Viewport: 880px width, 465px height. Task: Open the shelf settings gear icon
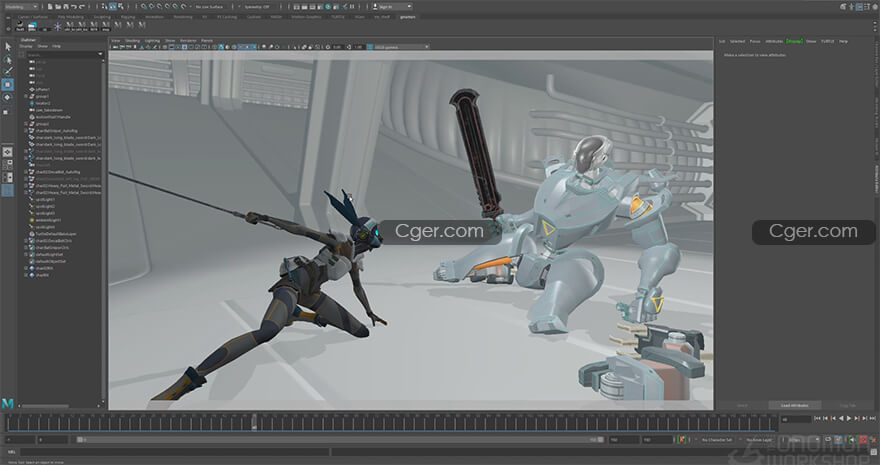[x=8, y=28]
